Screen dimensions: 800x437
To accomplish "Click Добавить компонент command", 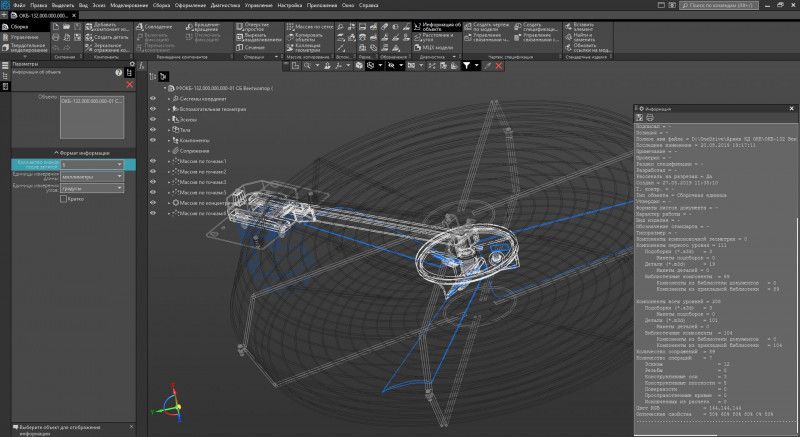I will 107,27.
